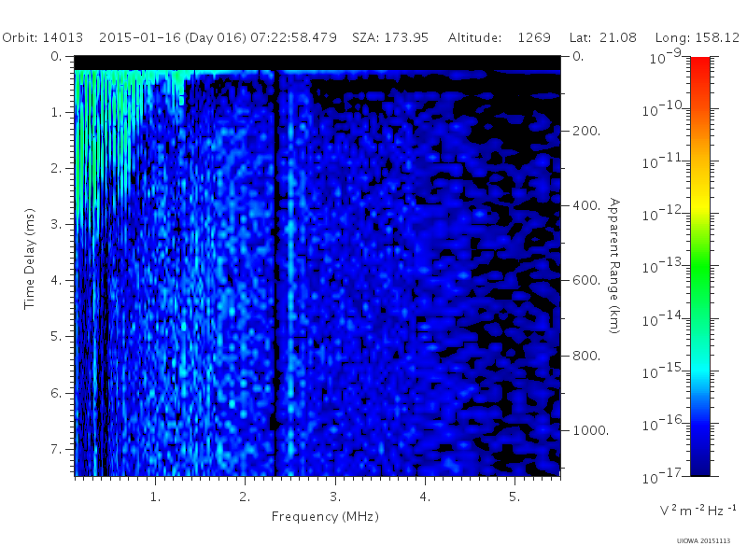747x560 pixels.
Task: Click the yellow region of the colorbar
Action: [699, 203]
